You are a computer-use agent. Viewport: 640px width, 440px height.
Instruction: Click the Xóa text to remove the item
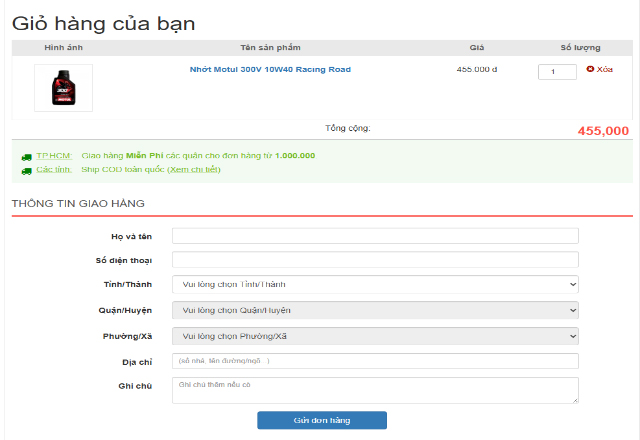point(604,70)
